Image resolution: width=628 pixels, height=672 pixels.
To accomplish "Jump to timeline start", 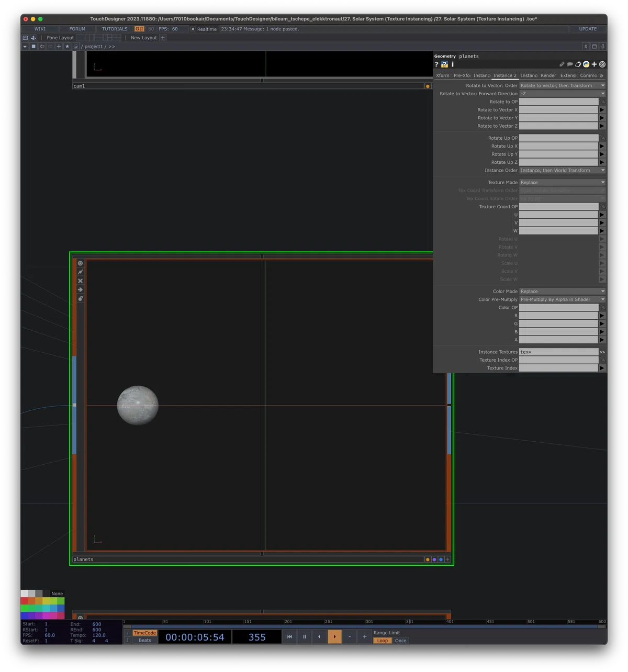I will tap(289, 637).
